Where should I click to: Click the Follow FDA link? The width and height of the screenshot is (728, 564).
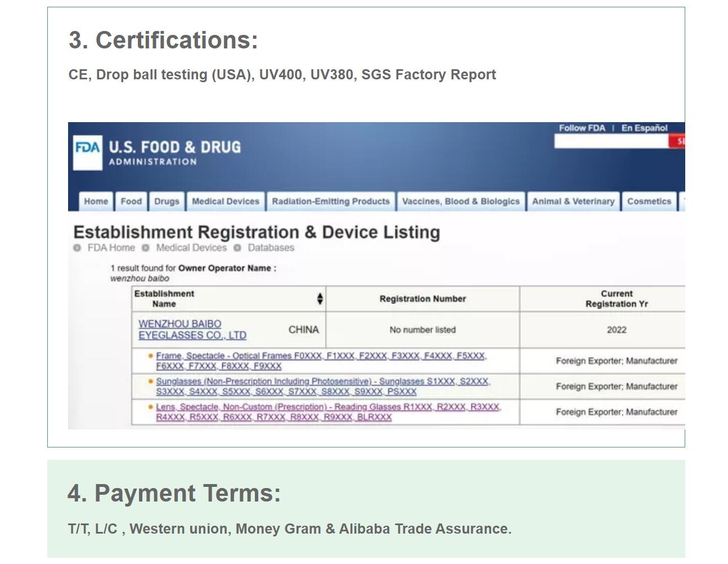tap(582, 128)
